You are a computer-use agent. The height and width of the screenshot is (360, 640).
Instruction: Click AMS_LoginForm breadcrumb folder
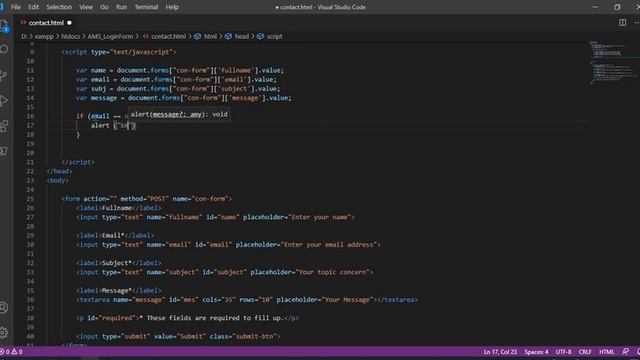coord(110,36)
